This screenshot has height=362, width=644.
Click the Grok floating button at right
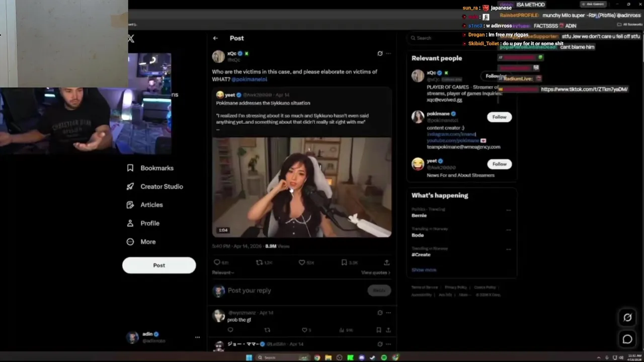(x=627, y=317)
